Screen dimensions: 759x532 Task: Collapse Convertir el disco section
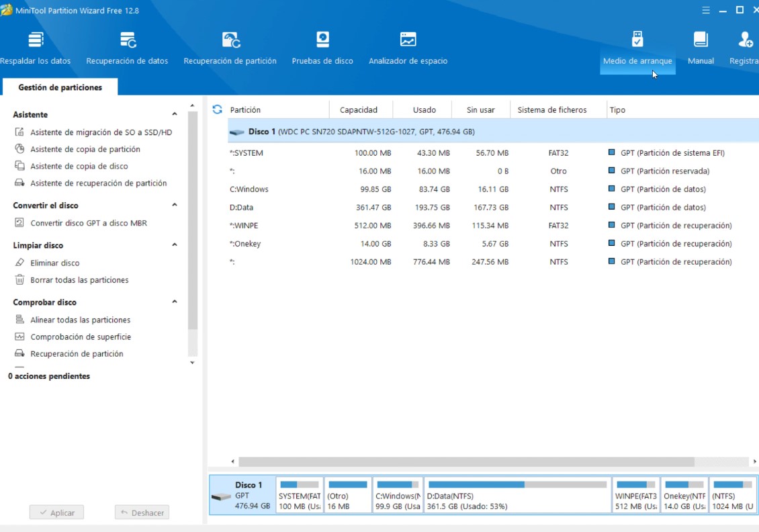(175, 206)
